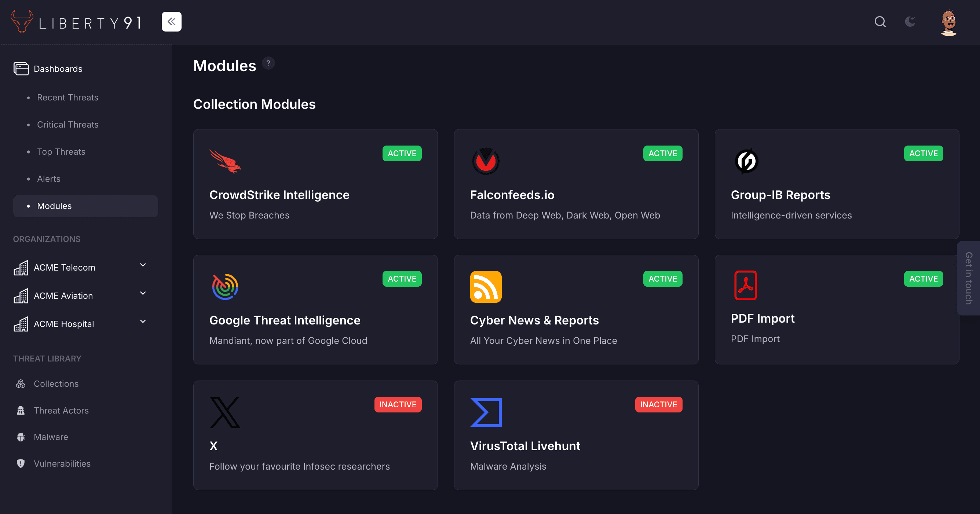Select the Group-IB Reports logo

tap(746, 161)
